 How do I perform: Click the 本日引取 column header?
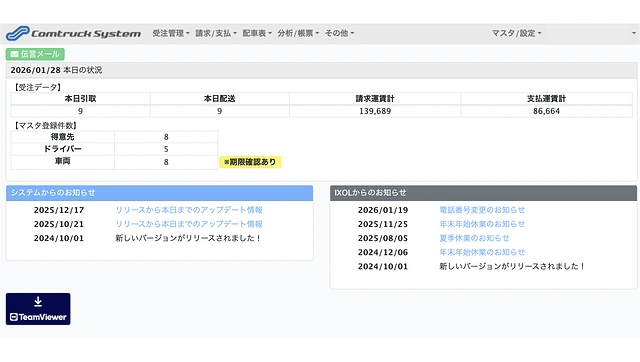[x=80, y=98]
